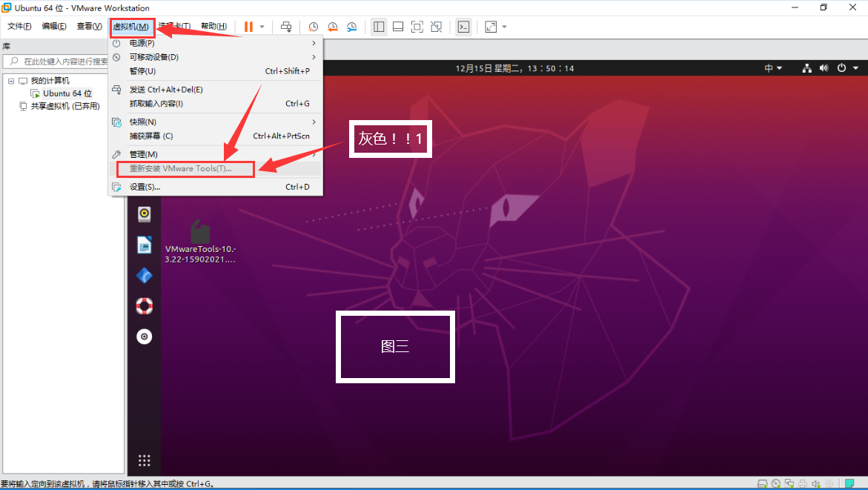Open the mounted disc icon in dock
Image resolution: width=868 pixels, height=490 pixels.
[145, 336]
